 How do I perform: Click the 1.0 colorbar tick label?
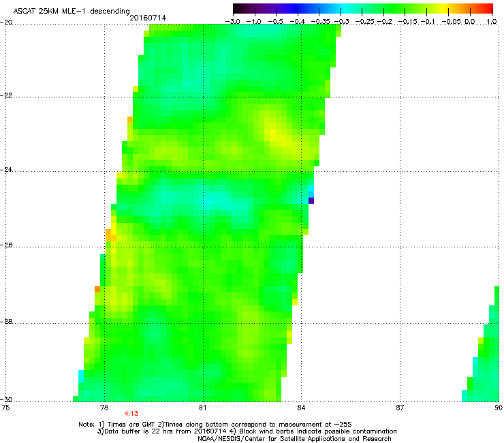492,22
